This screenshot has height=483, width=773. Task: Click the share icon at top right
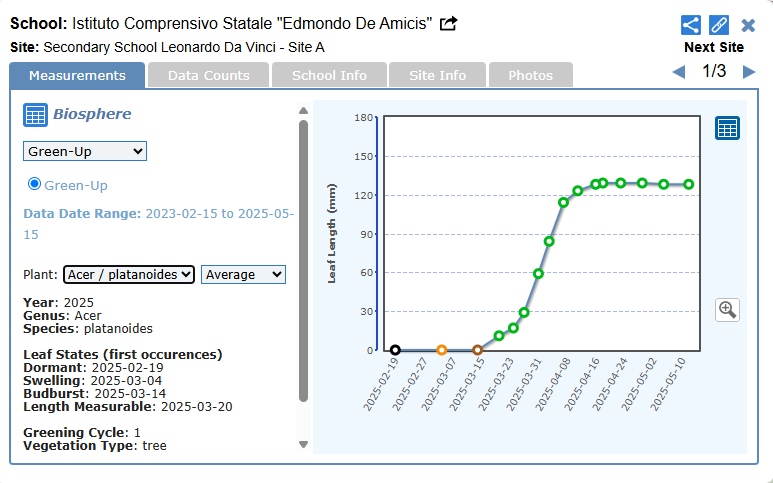(690, 25)
